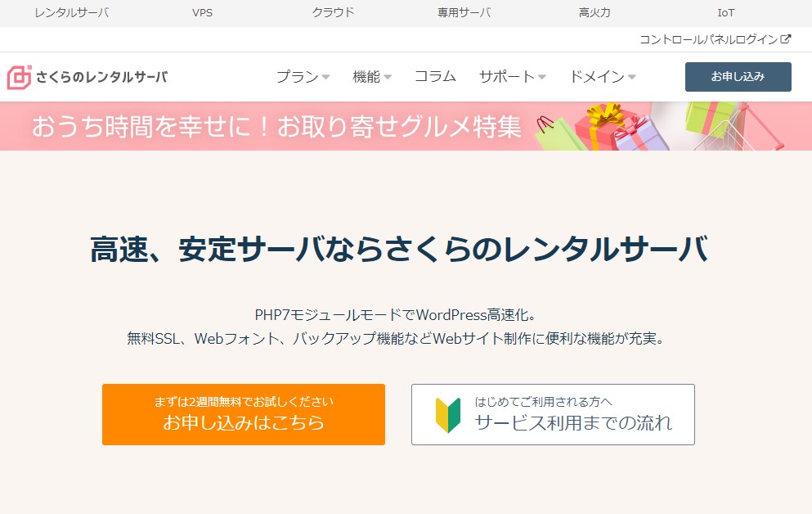Click the お取り寄せグルメ特集 pink banner

[278, 126]
